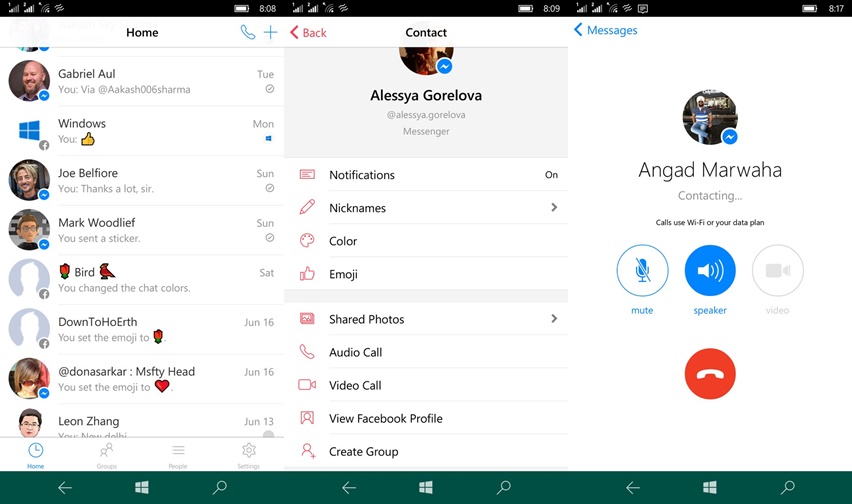Open the Emoji thumbs-up option
This screenshot has height=504, width=852.
click(x=307, y=274)
